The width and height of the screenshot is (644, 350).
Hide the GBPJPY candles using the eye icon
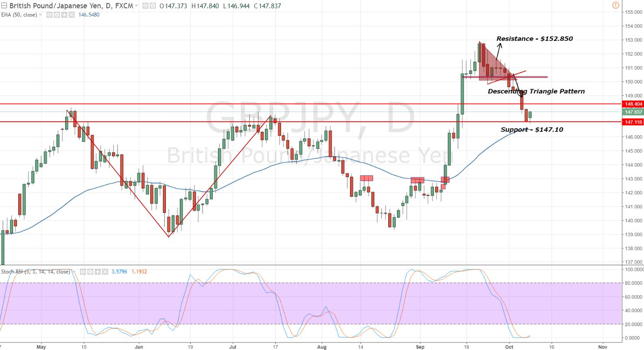tap(145, 6)
